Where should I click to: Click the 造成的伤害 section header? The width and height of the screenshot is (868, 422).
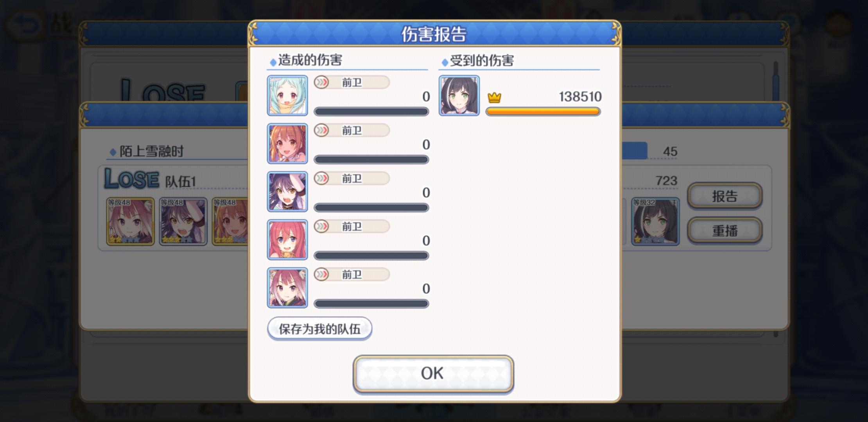click(310, 60)
